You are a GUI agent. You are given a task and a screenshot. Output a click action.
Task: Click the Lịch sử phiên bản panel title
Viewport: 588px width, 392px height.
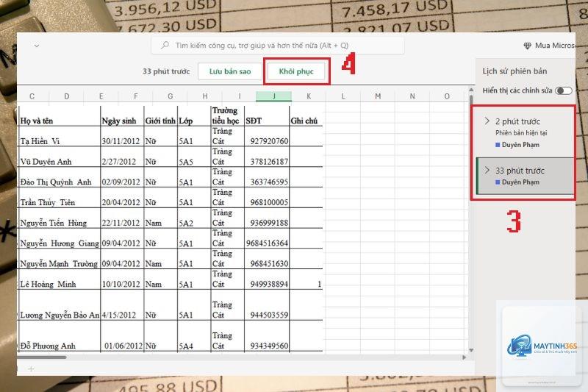514,71
